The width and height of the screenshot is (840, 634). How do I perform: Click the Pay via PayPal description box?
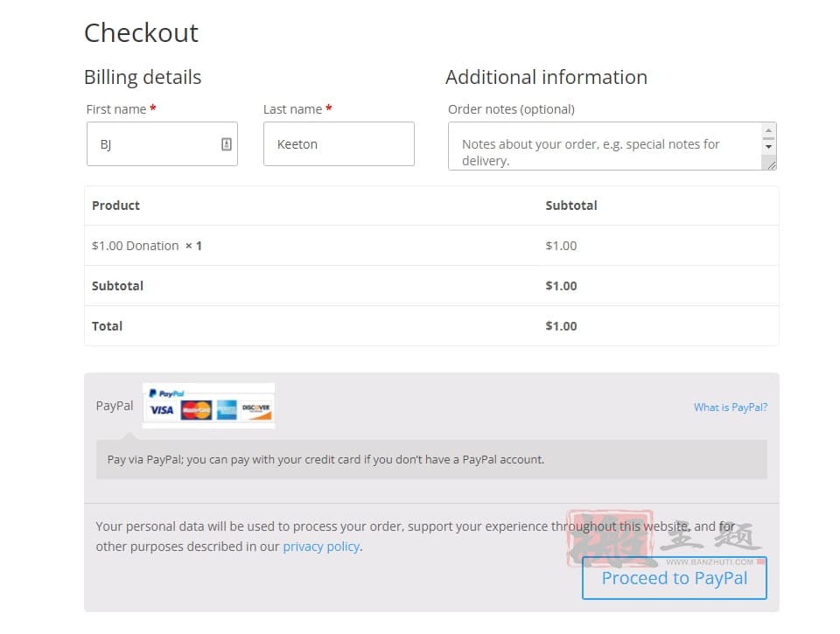tap(431, 459)
